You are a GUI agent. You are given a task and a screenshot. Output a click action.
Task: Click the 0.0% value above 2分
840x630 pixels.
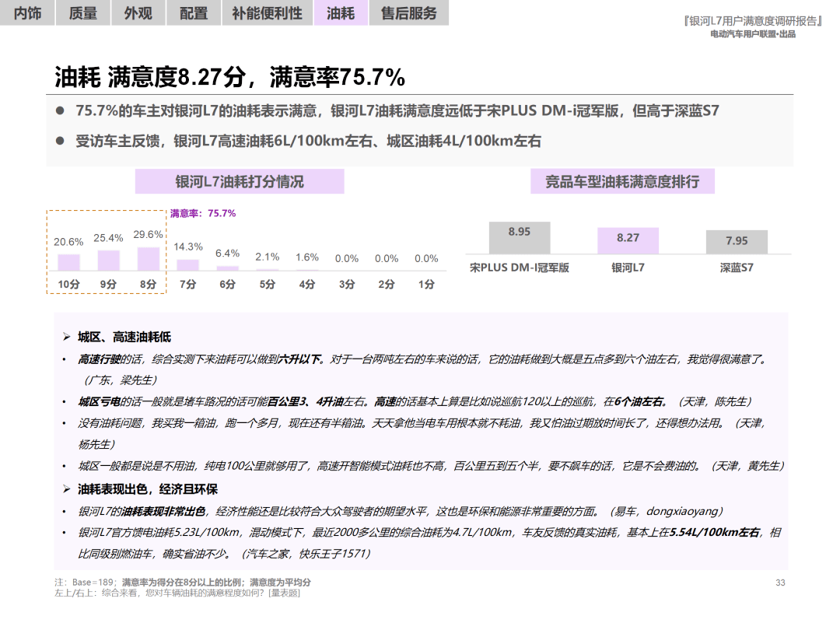coord(387,259)
